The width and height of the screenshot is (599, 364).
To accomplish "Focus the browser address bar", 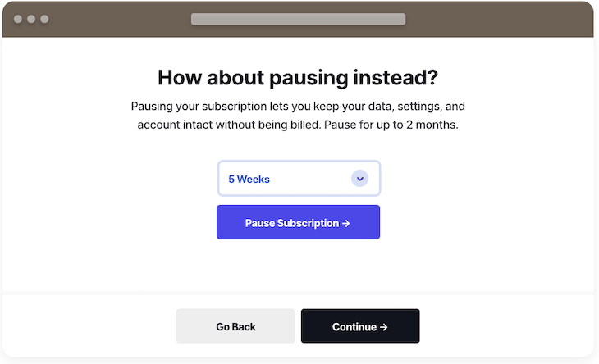I will pos(299,19).
